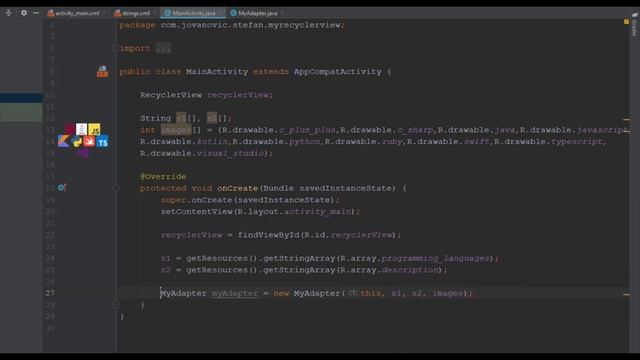This screenshot has height=360, width=640.
Task: Switch to the strings.xml tab
Action: tap(136, 13)
